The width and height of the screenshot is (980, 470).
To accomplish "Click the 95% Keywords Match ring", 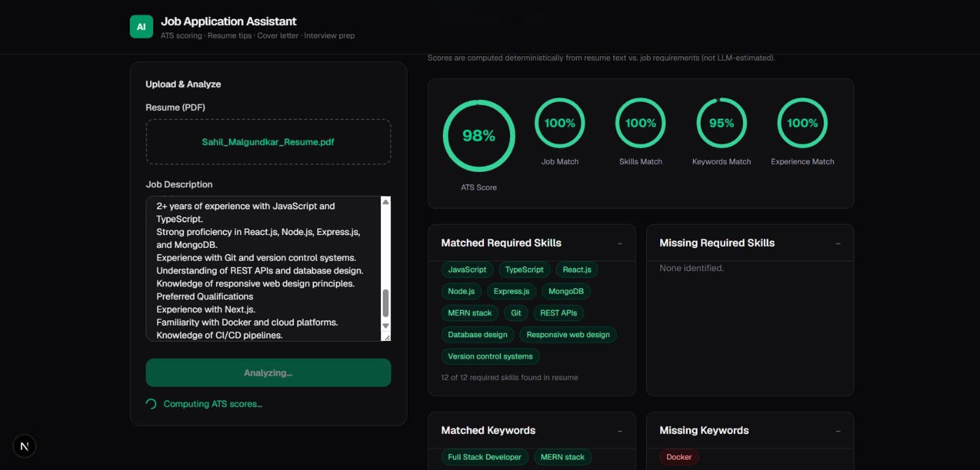I will coord(722,123).
